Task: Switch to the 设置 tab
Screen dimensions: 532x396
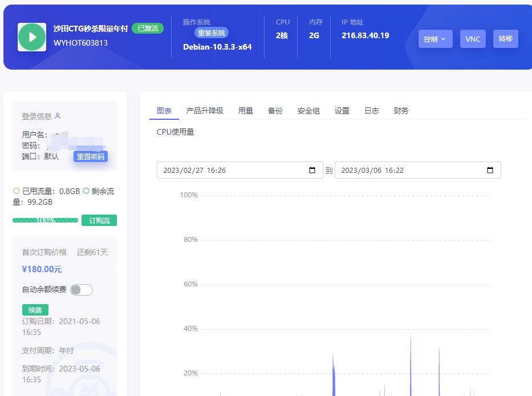Action: pyautogui.click(x=342, y=111)
